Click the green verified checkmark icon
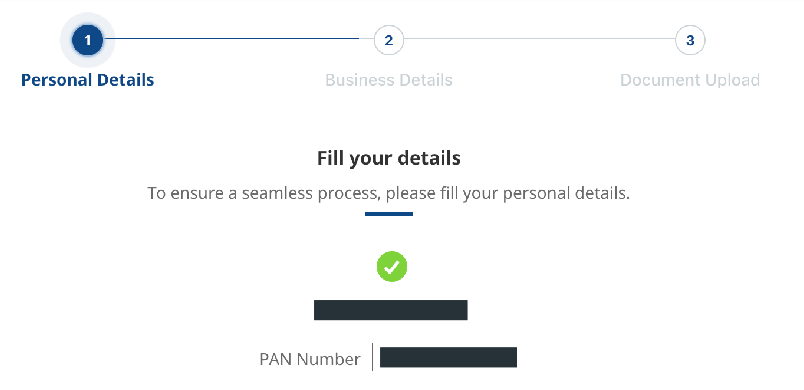Viewport: 804px width, 390px height. 392,266
